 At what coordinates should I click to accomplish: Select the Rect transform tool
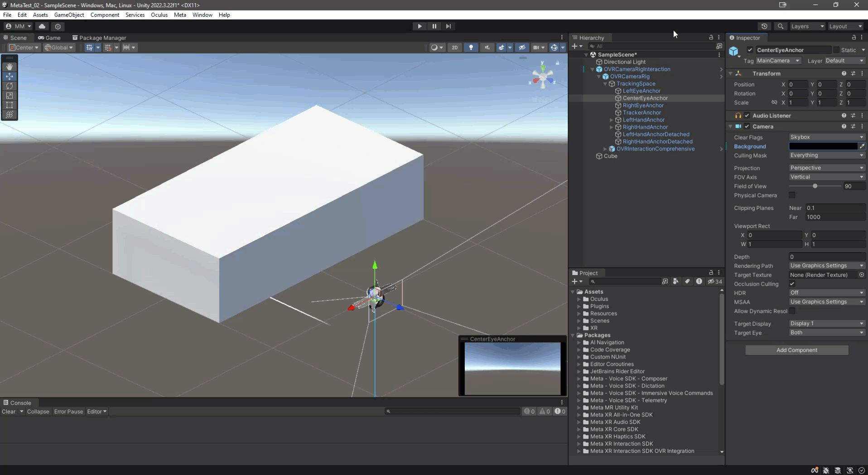[10, 105]
